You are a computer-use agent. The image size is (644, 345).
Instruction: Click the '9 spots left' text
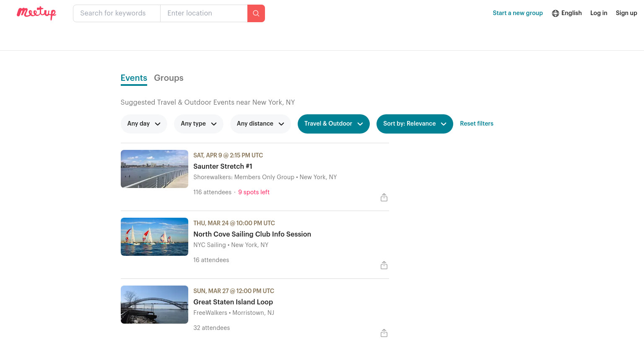[x=254, y=192]
